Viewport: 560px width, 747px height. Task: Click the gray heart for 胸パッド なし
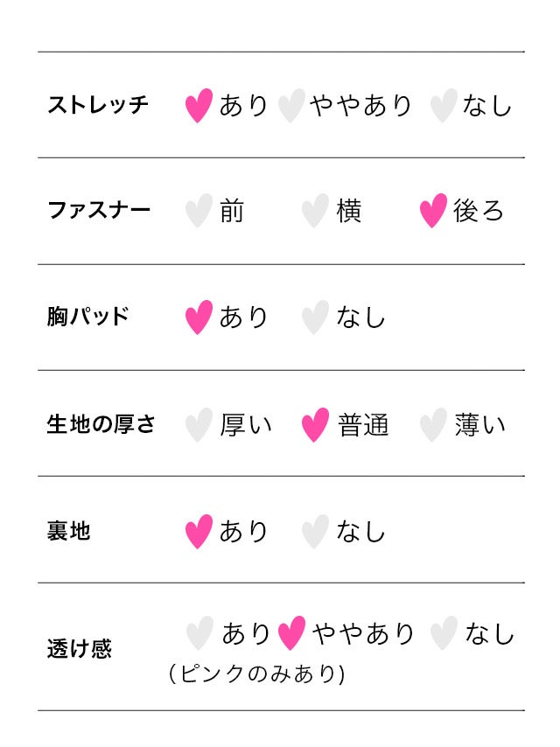pos(315,317)
